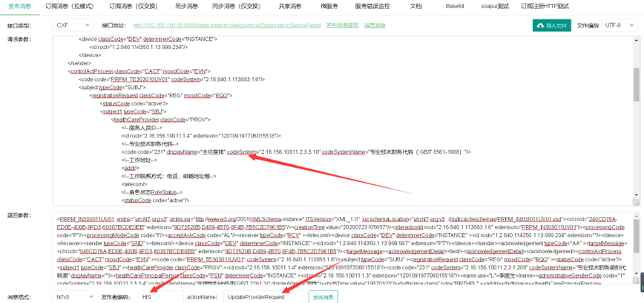Open the 订阅消息（仅交换） tab
Viewport: 644px width, 303px height.
click(x=134, y=7)
